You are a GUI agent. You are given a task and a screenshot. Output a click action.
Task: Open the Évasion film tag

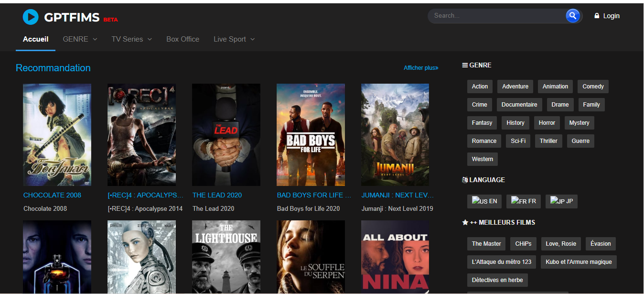coord(601,244)
